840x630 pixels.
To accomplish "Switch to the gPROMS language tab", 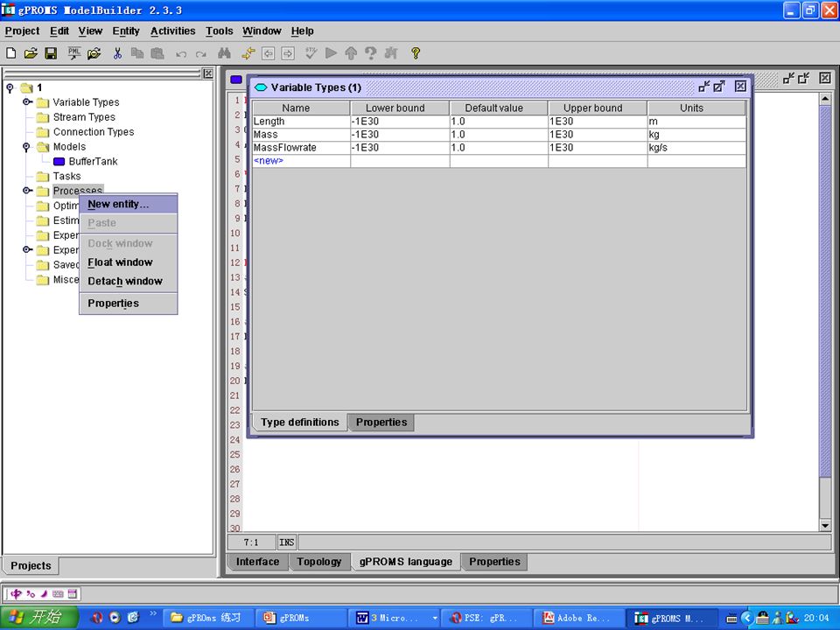I will click(x=405, y=562).
